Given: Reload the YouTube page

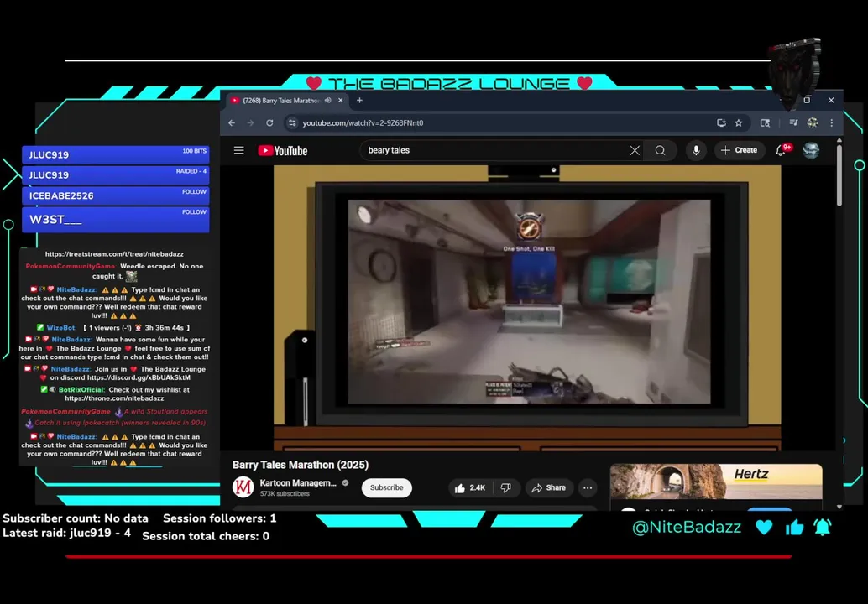Looking at the screenshot, I should pos(269,122).
